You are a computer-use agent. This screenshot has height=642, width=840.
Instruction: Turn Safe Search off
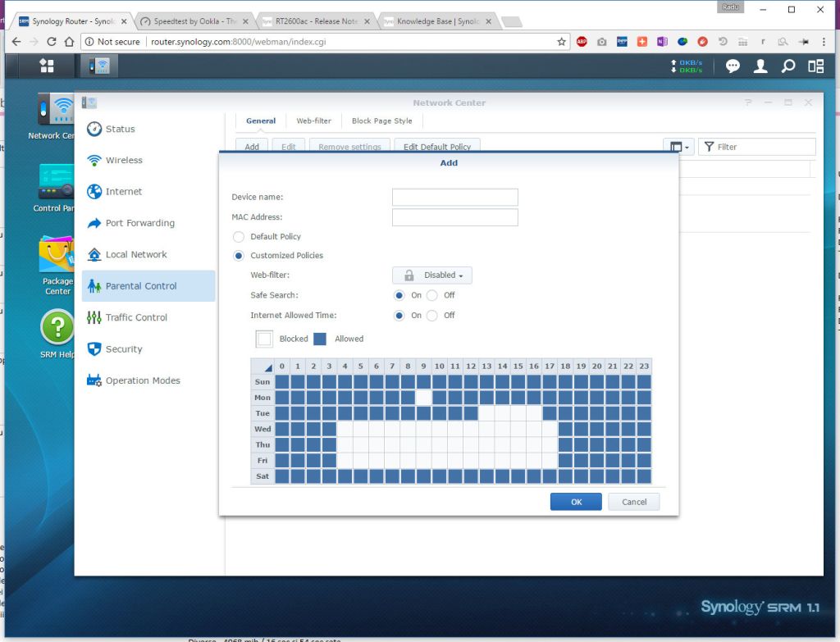(x=432, y=295)
